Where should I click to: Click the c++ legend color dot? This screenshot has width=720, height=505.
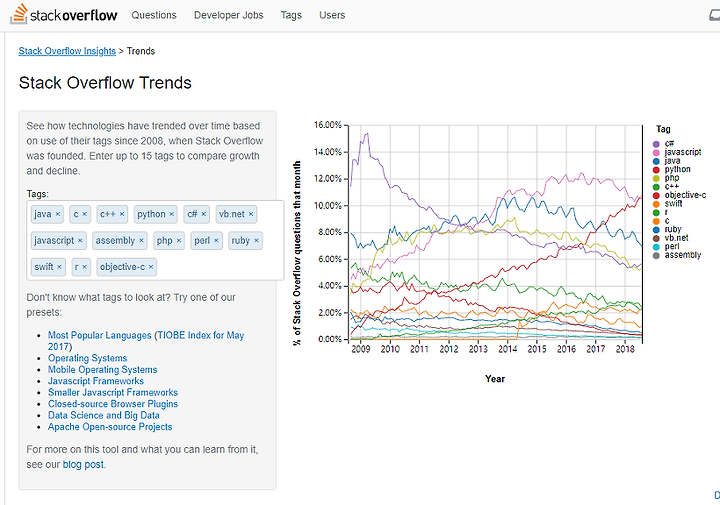click(x=656, y=187)
